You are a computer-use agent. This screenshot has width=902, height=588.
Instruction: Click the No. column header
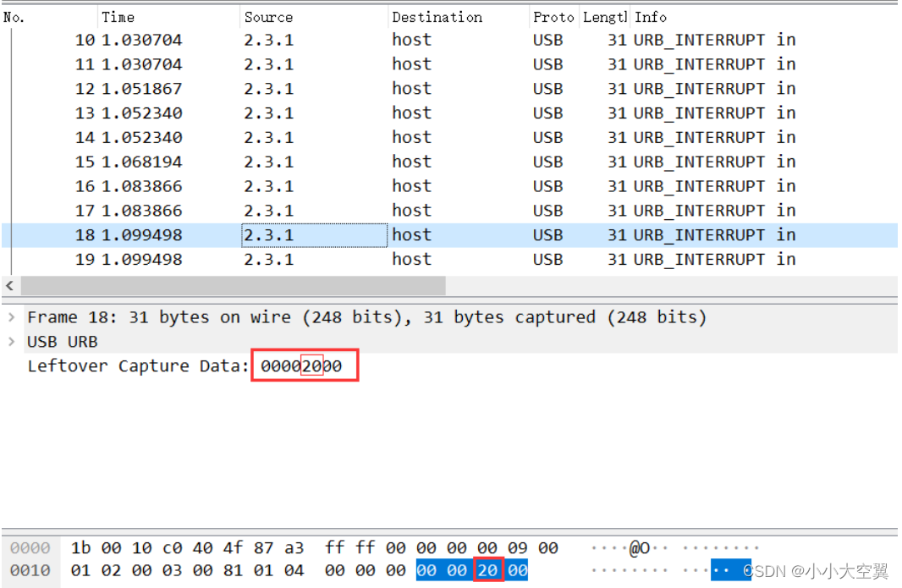[14, 16]
